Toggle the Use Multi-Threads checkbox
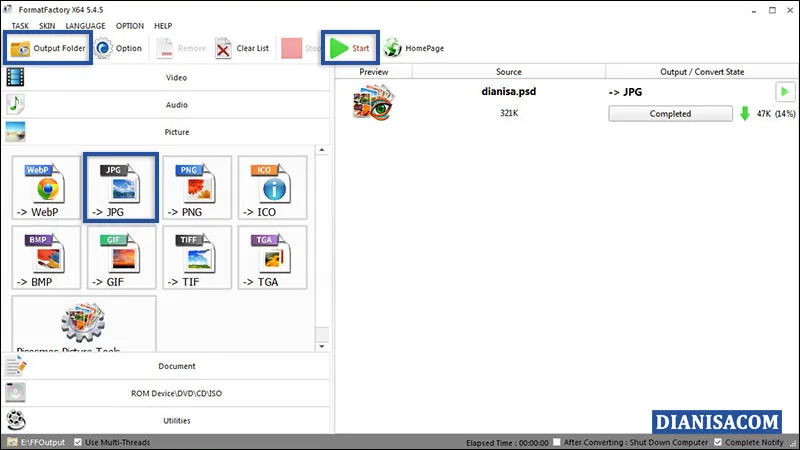Screen dimensions: 800x450 (78, 442)
